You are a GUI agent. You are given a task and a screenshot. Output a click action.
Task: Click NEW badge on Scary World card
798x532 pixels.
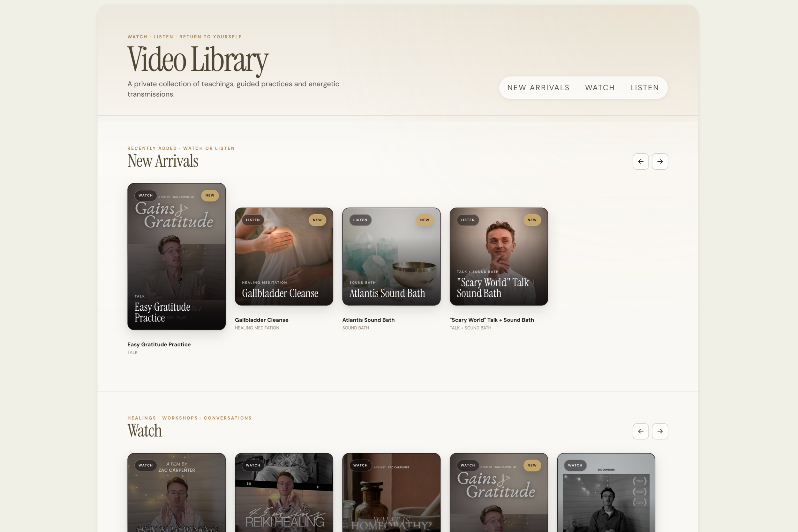pos(532,220)
